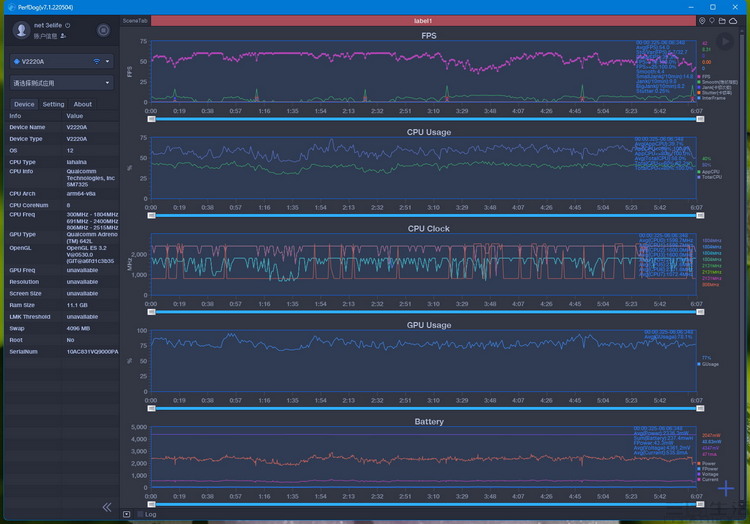The width and height of the screenshot is (750, 524).
Task: Click the round stop recording button
Action: [103, 30]
